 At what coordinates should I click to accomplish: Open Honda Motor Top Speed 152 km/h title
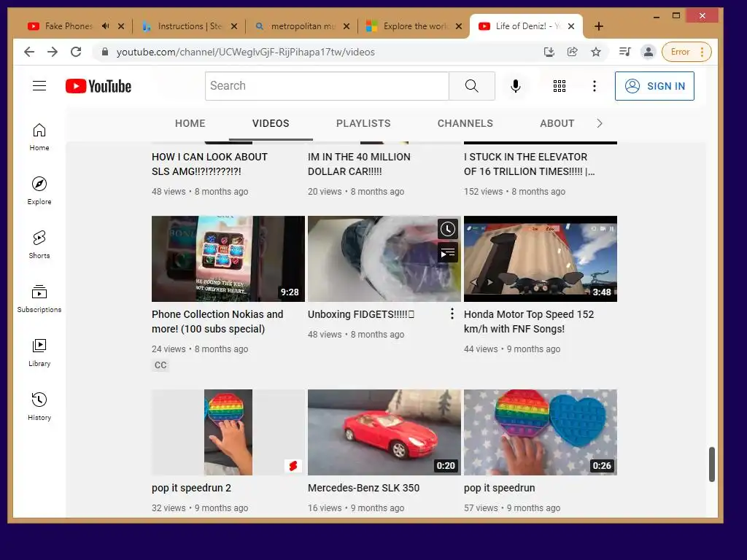pos(529,322)
